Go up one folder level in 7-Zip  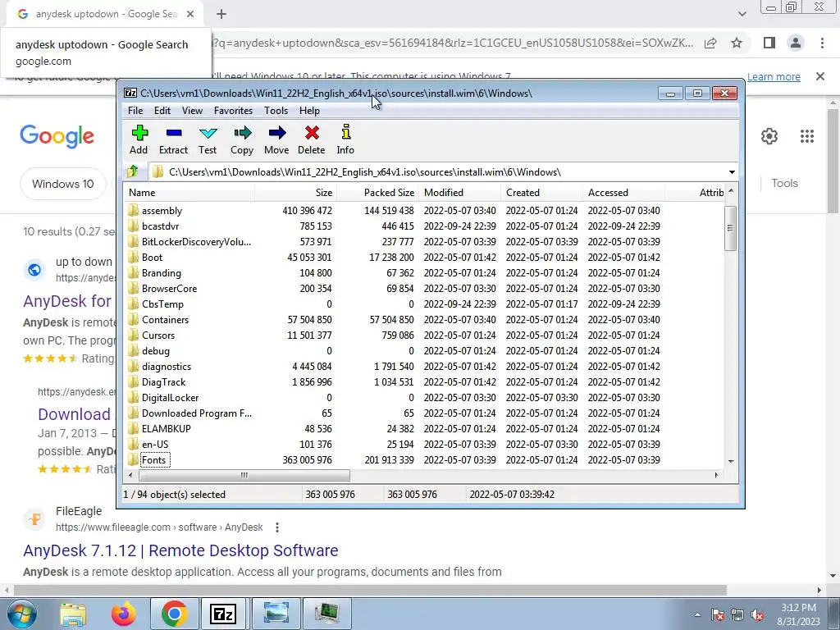coord(133,171)
